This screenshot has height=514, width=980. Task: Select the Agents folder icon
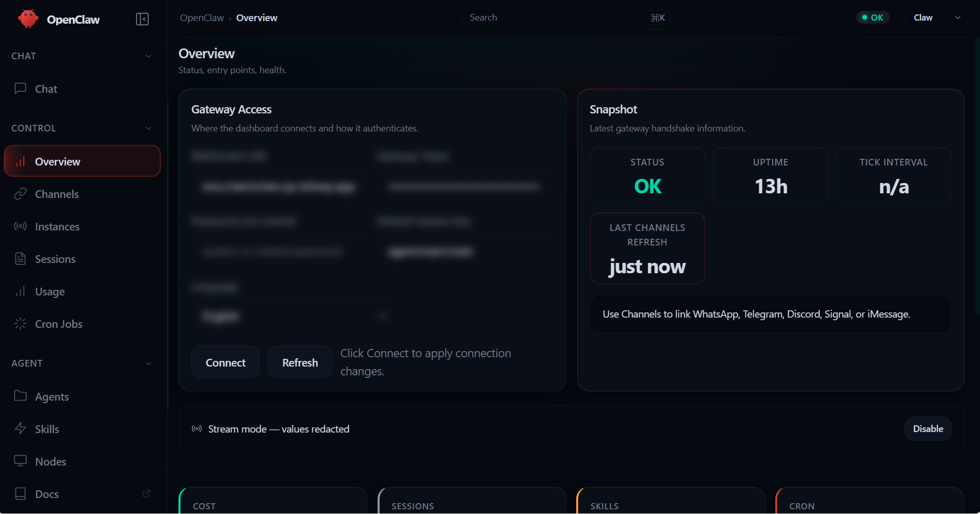pos(20,396)
